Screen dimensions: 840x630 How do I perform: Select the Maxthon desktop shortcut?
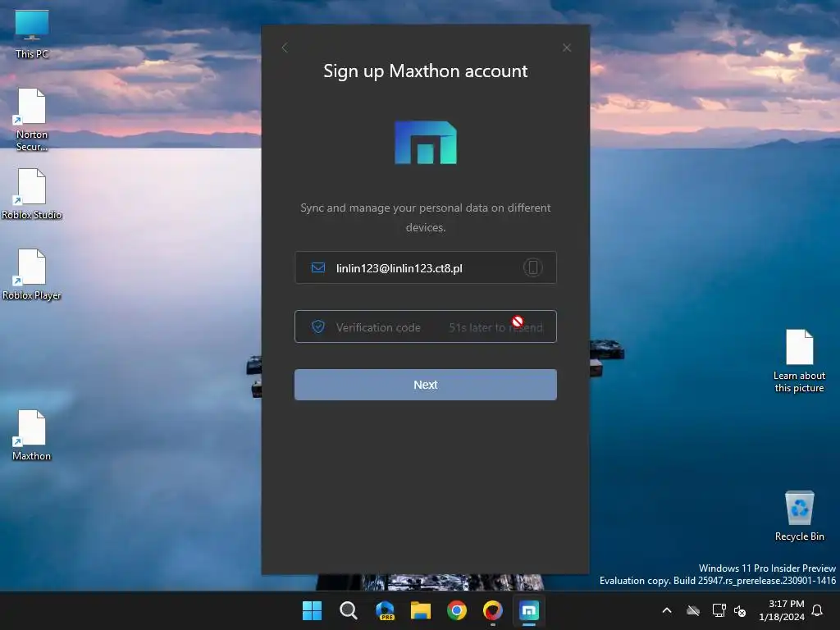[32, 436]
